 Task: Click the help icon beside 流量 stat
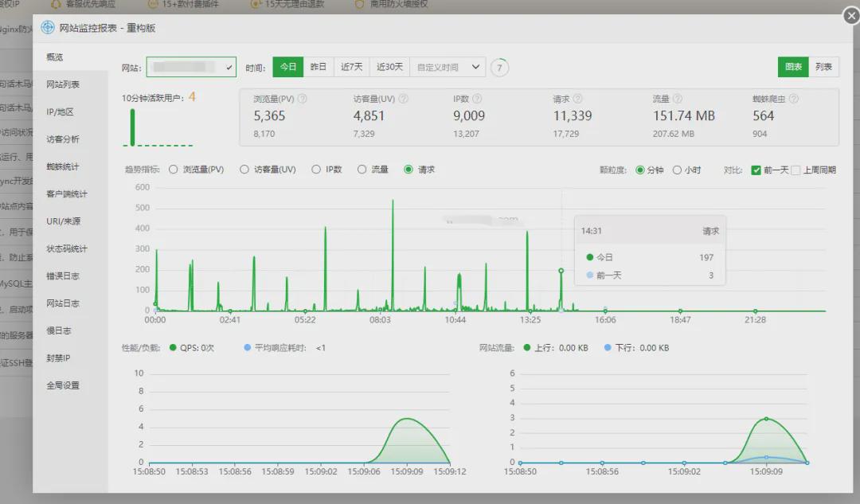click(x=678, y=99)
